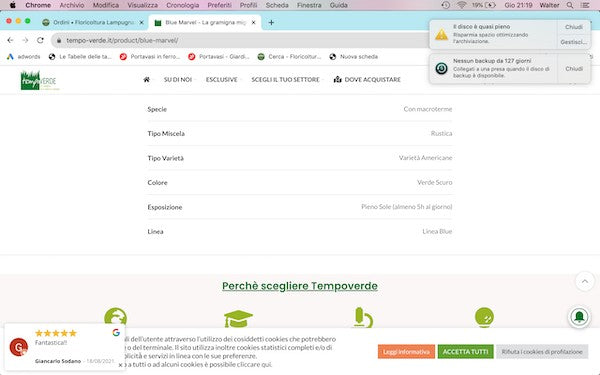Image resolution: width=600 pixels, height=375 pixels.
Task: Click the lock site info icon
Action: (59, 40)
